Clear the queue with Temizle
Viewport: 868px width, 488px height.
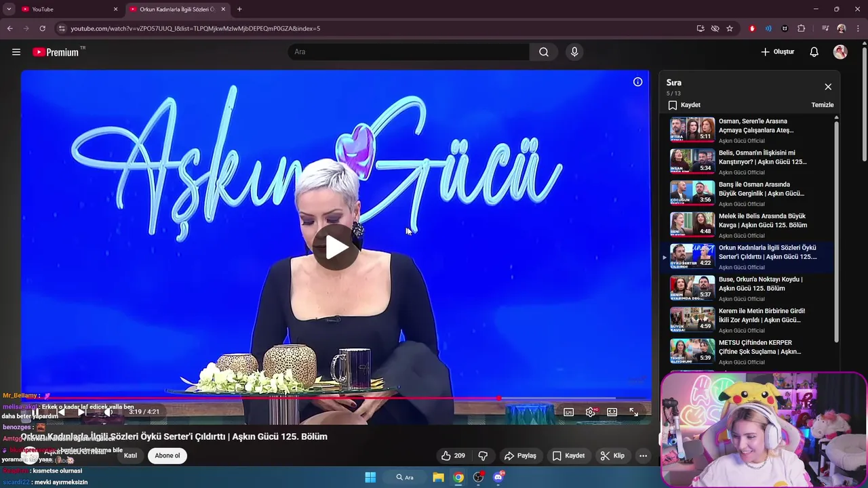pos(823,105)
